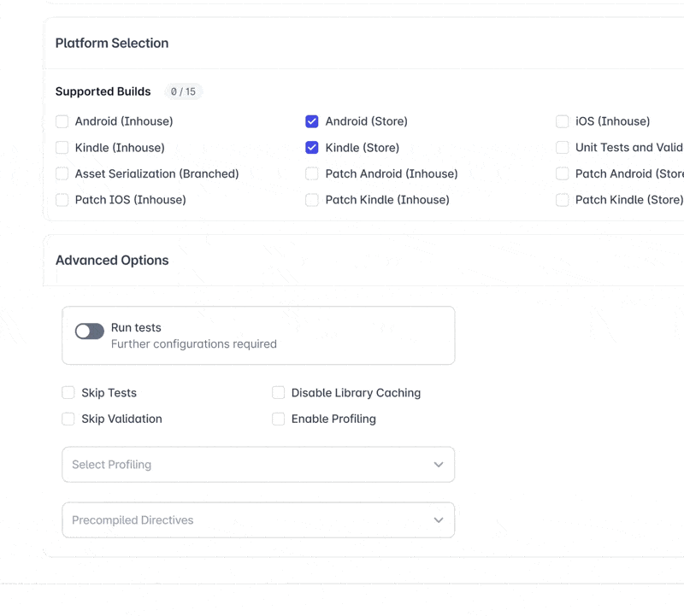
Task: Tick the iOS (Inhouse) checkbox
Action: (x=563, y=121)
